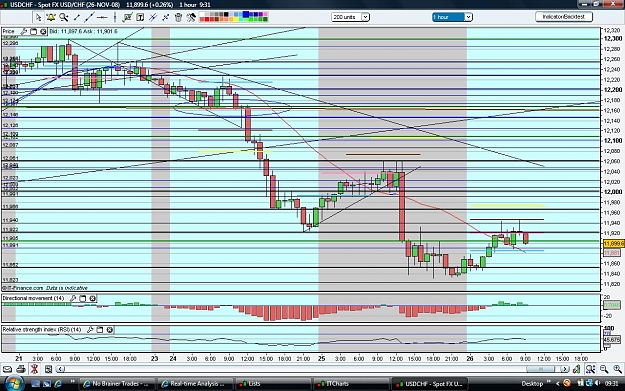Click the 45.675 RSI value label

point(612,340)
